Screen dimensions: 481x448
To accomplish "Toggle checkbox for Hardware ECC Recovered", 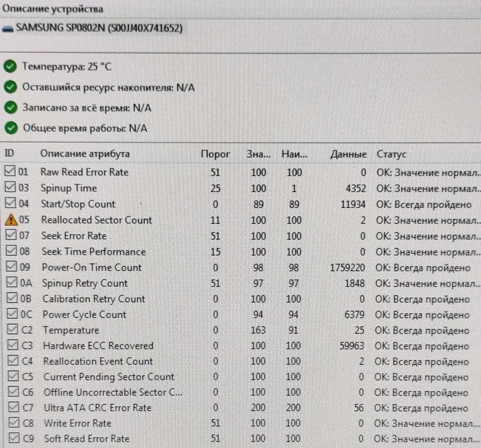I will [x=13, y=344].
